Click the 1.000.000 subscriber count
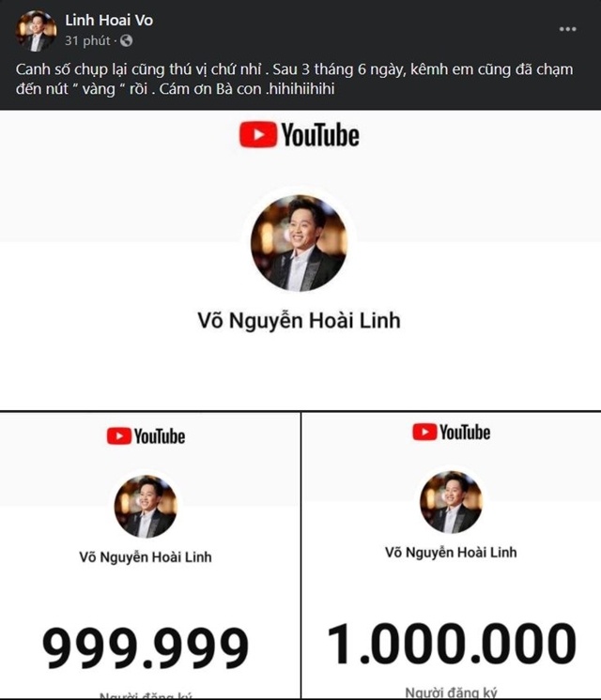The width and height of the screenshot is (601, 700). pos(452,643)
